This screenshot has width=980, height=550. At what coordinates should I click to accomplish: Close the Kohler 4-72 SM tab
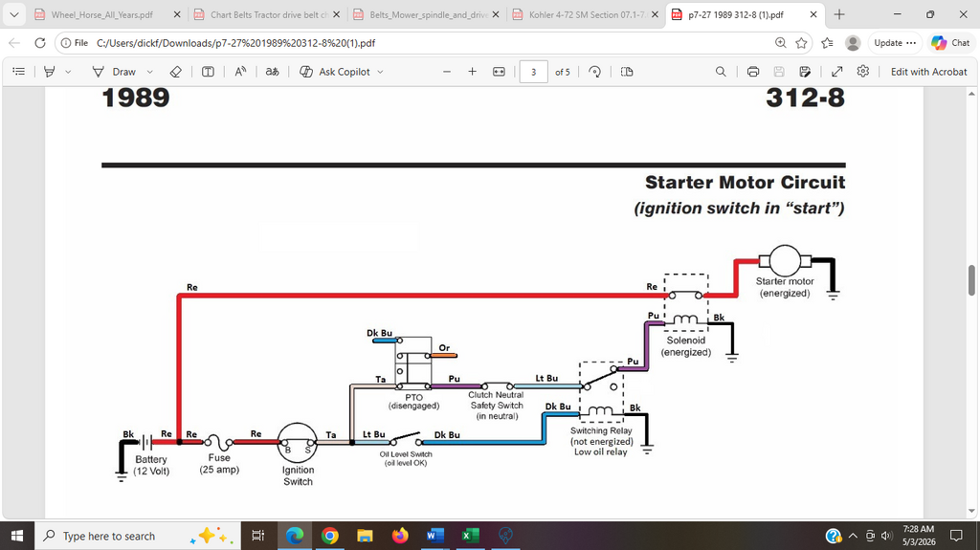point(655,14)
